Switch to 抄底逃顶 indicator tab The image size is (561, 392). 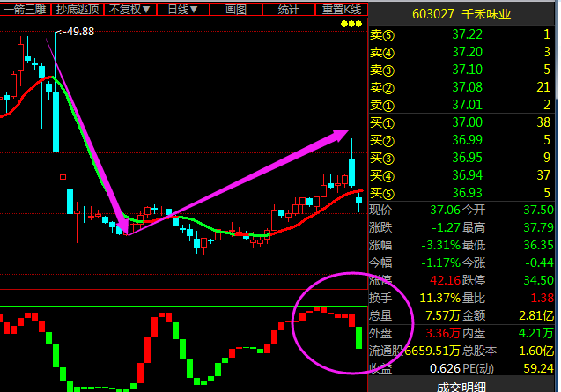(78, 9)
